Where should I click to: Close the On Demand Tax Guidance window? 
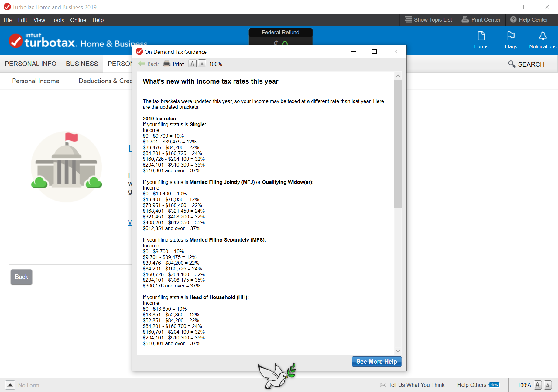[x=396, y=52]
